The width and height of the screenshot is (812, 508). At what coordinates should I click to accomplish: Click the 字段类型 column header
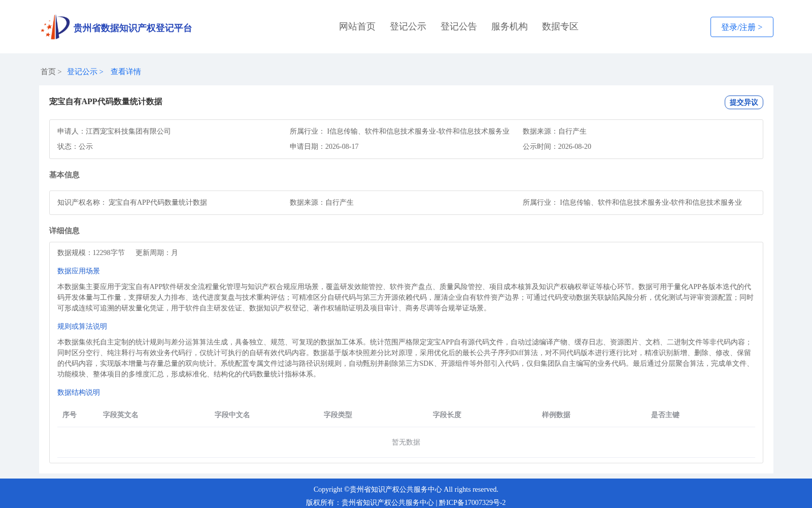[x=338, y=415]
